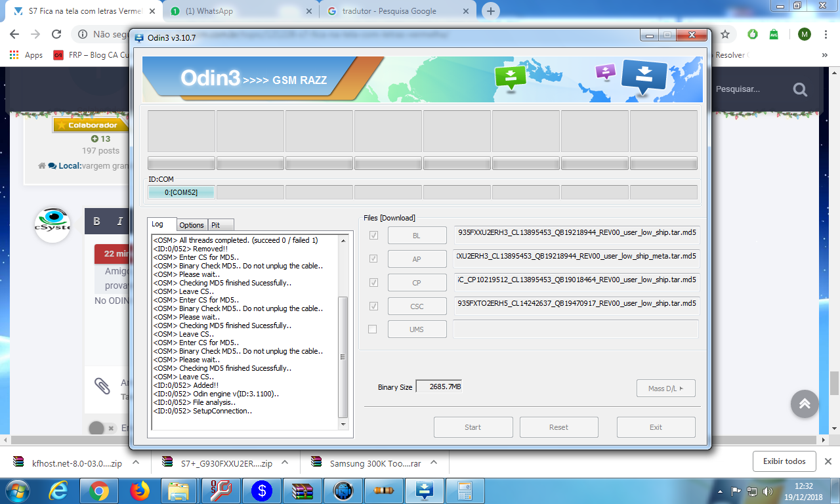Bookmark page with Chrome star icon

coord(725,34)
